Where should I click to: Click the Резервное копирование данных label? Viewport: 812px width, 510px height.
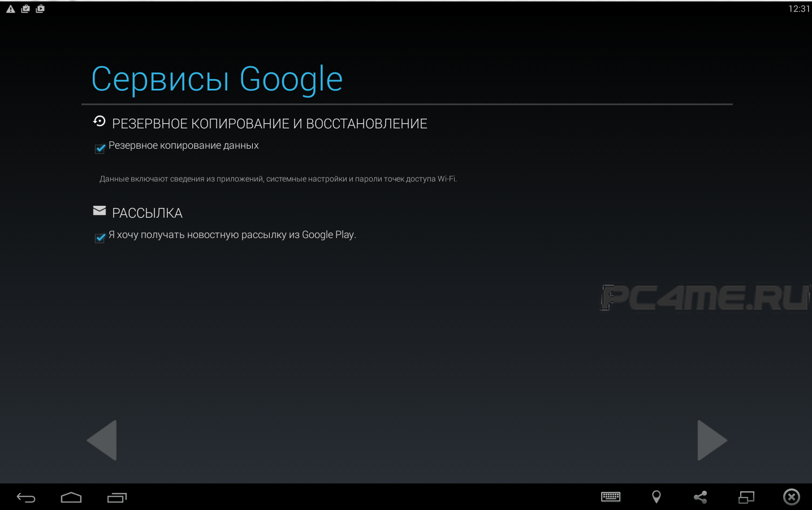click(184, 146)
